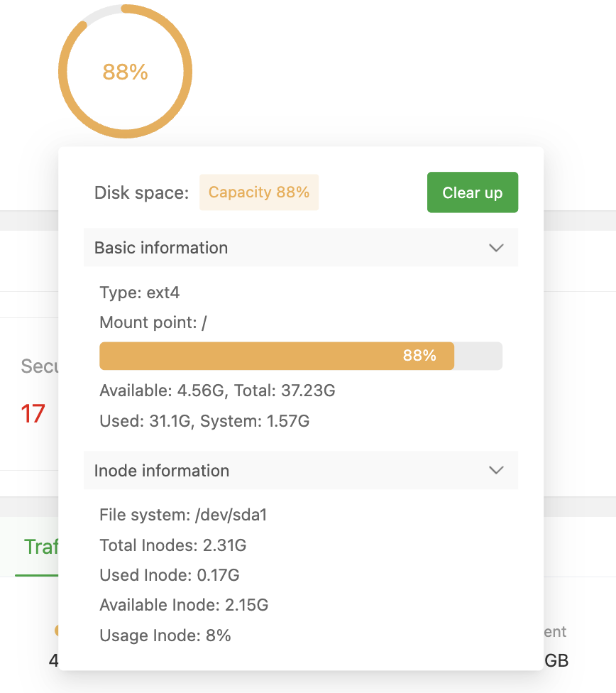Select the Mount point: / line
616x693 pixels.
(153, 323)
